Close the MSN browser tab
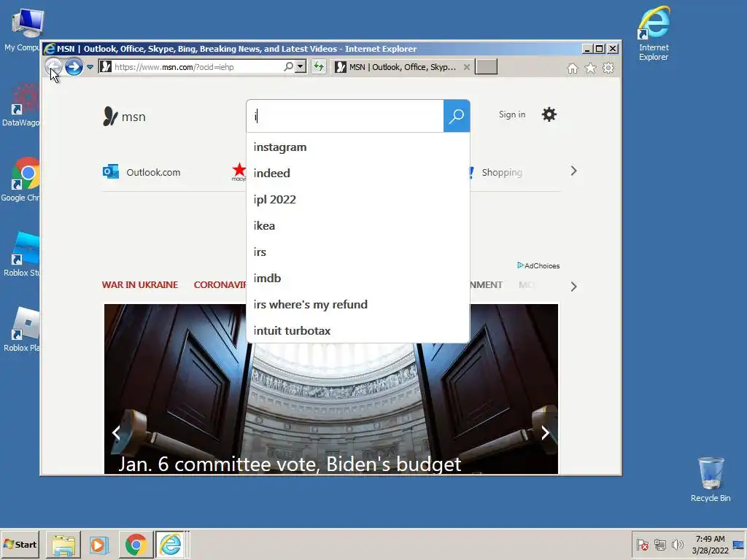 (467, 67)
